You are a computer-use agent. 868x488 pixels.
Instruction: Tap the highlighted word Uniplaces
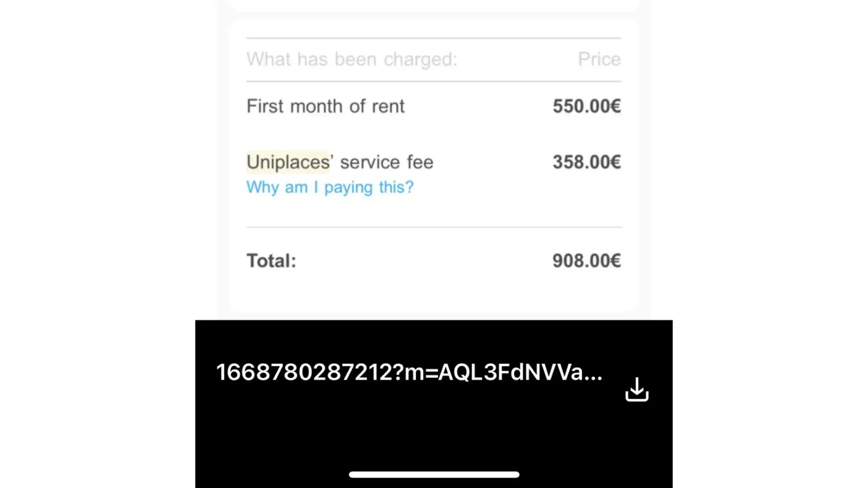click(x=288, y=162)
